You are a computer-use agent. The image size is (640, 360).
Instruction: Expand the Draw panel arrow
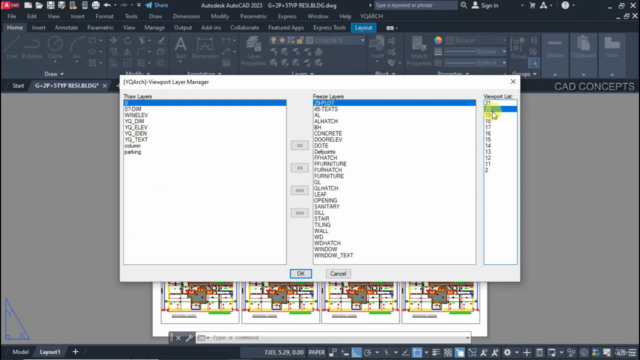pos(62,74)
